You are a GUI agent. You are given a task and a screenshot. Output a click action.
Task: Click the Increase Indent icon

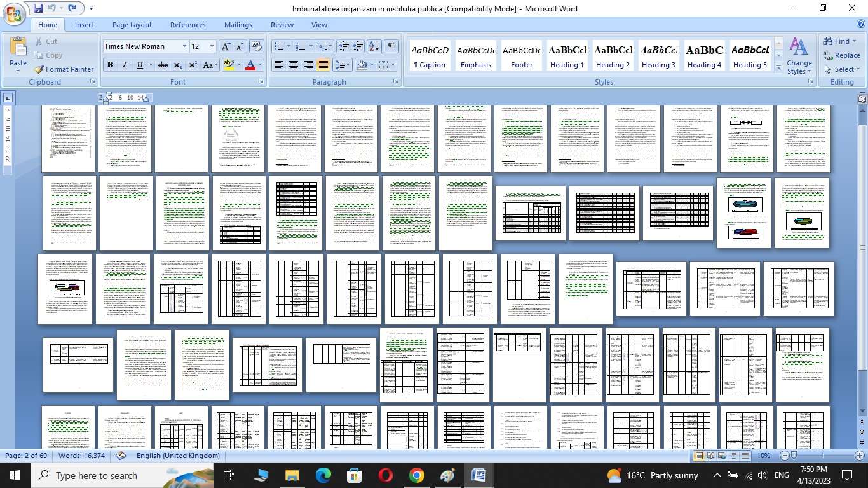[x=358, y=46]
